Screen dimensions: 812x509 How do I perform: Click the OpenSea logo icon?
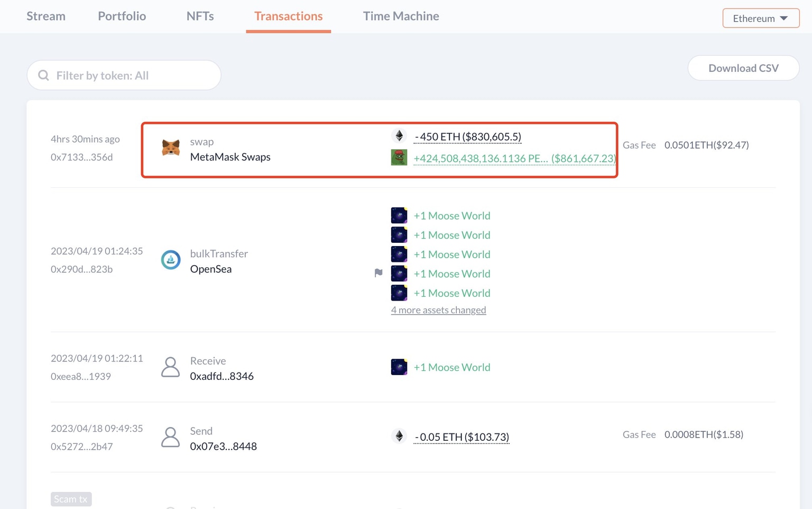point(170,260)
